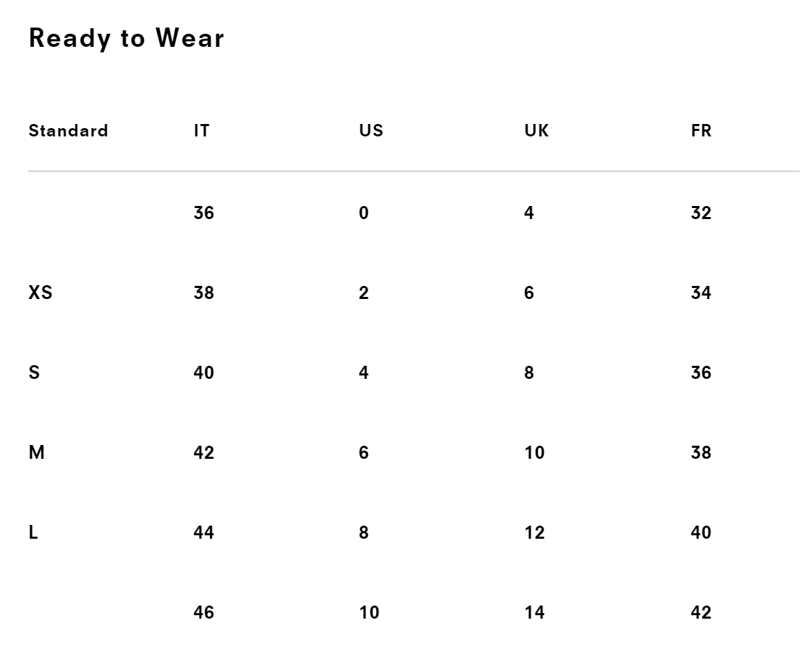Click IT size 46 cell
812x671 pixels.
[204, 612]
